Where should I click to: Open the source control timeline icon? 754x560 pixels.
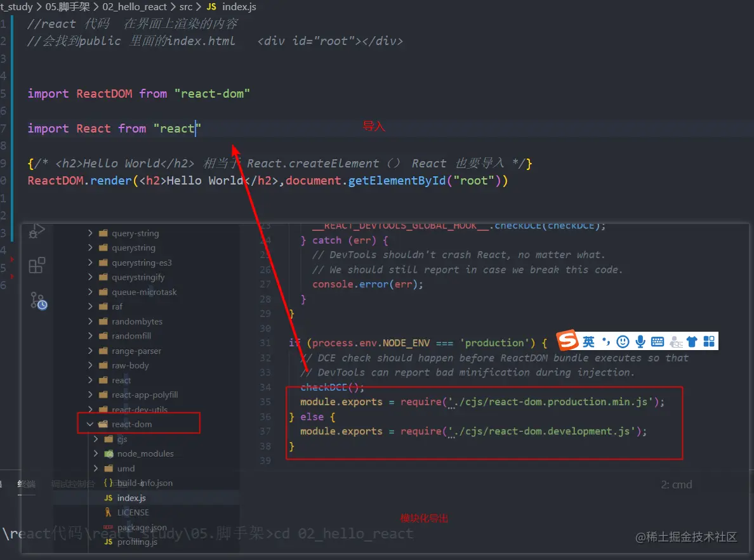pyautogui.click(x=39, y=301)
